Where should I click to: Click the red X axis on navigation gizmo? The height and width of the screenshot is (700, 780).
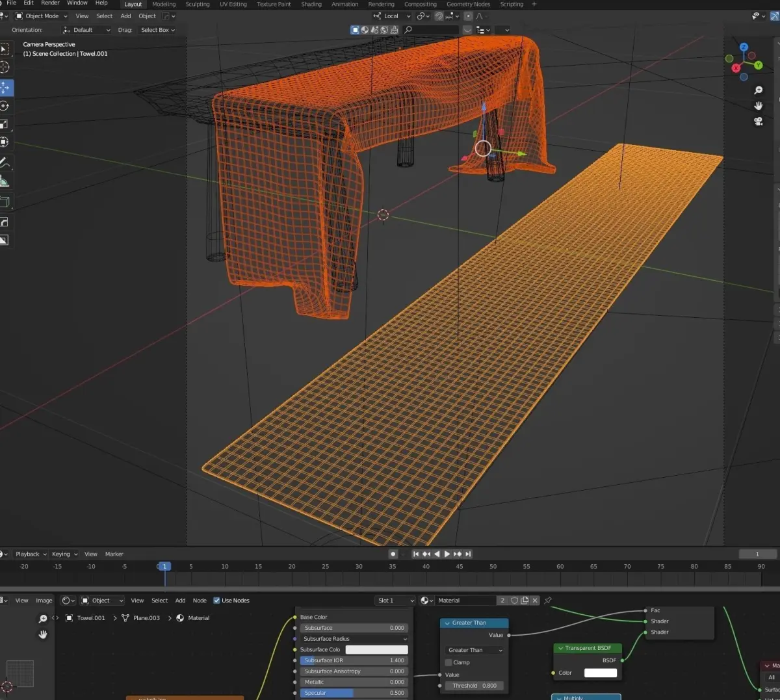coord(736,68)
